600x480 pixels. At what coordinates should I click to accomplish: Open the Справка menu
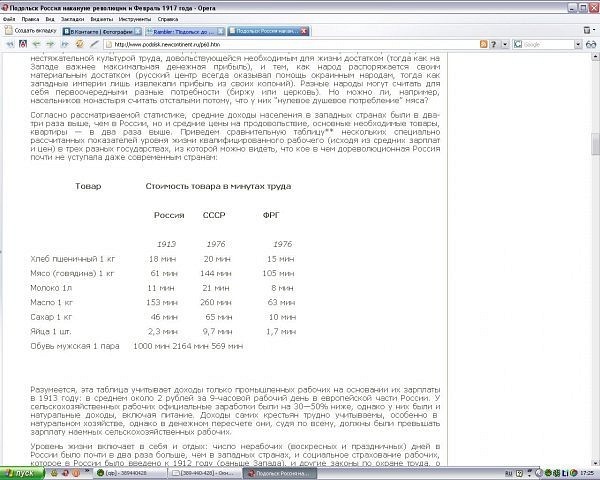(x=168, y=19)
